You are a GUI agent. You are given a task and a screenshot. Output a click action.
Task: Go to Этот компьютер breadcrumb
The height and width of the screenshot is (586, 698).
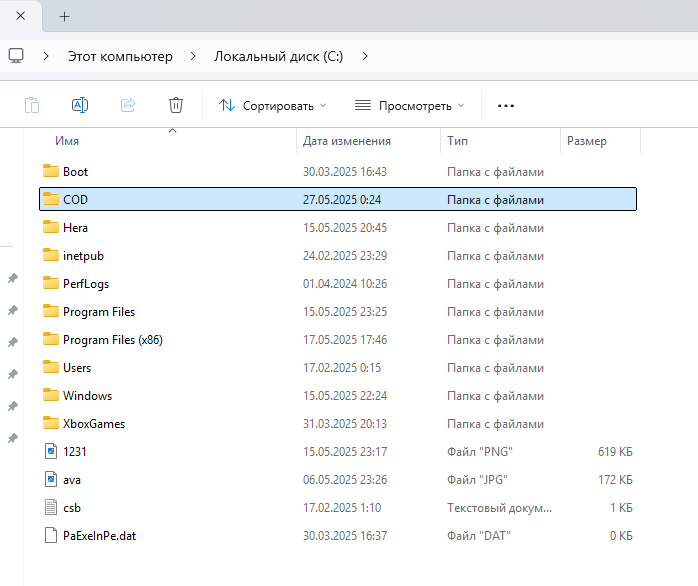120,56
